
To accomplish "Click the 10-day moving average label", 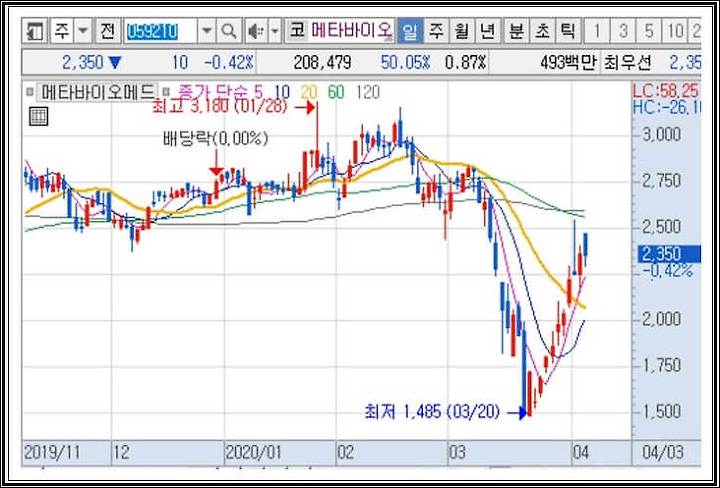I will pos(282,92).
